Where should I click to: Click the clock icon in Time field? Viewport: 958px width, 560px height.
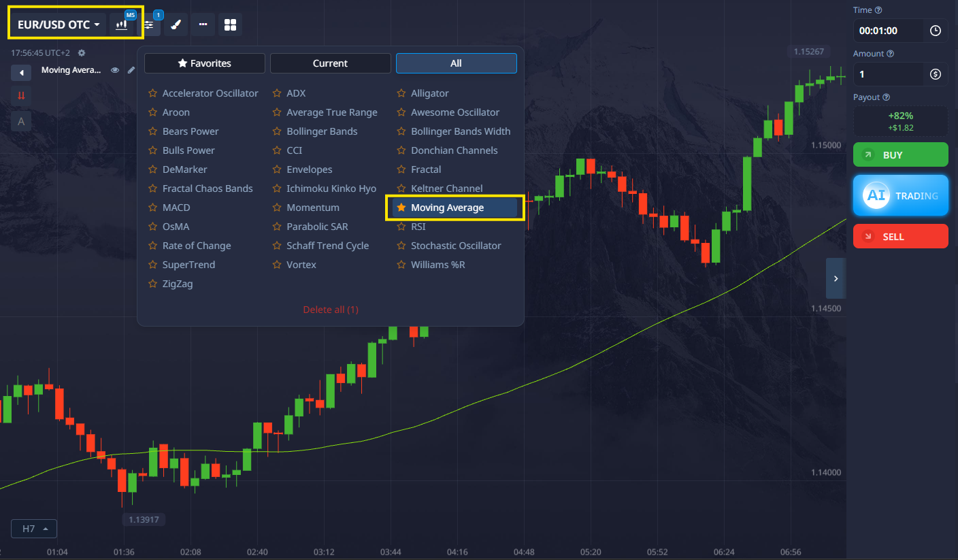[935, 31]
